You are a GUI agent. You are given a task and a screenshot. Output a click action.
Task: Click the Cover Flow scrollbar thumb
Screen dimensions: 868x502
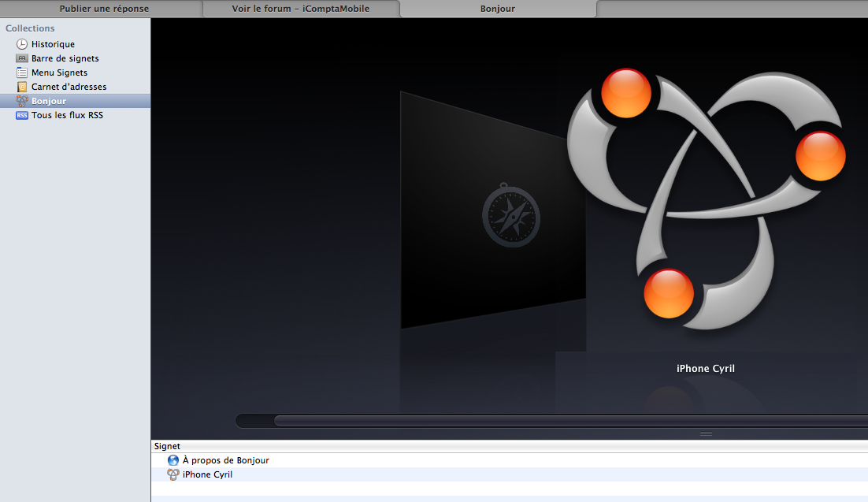pos(571,421)
